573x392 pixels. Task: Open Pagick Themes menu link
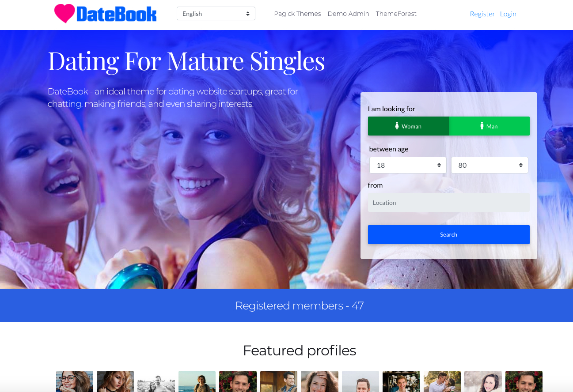297,14
